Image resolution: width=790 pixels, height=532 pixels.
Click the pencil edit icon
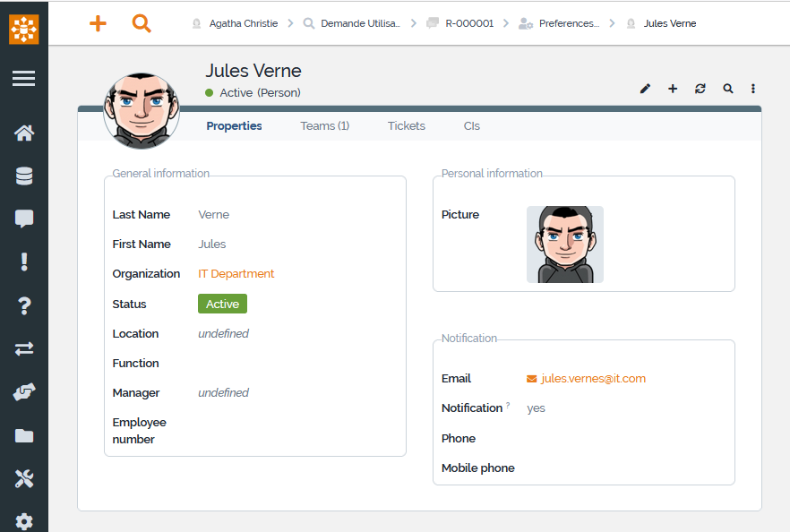click(645, 89)
